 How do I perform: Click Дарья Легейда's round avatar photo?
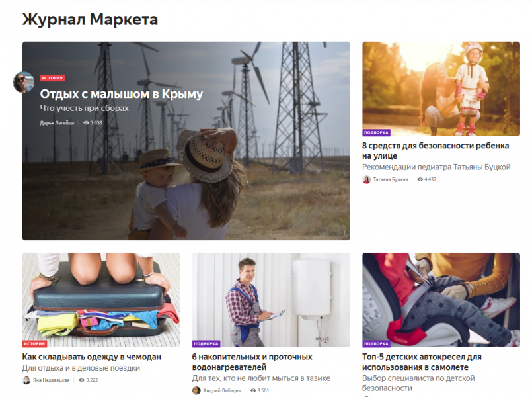[24, 82]
